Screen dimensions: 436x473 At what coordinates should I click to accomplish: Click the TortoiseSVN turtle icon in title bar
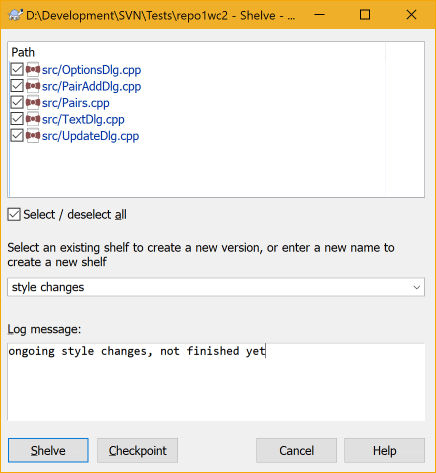coord(15,15)
